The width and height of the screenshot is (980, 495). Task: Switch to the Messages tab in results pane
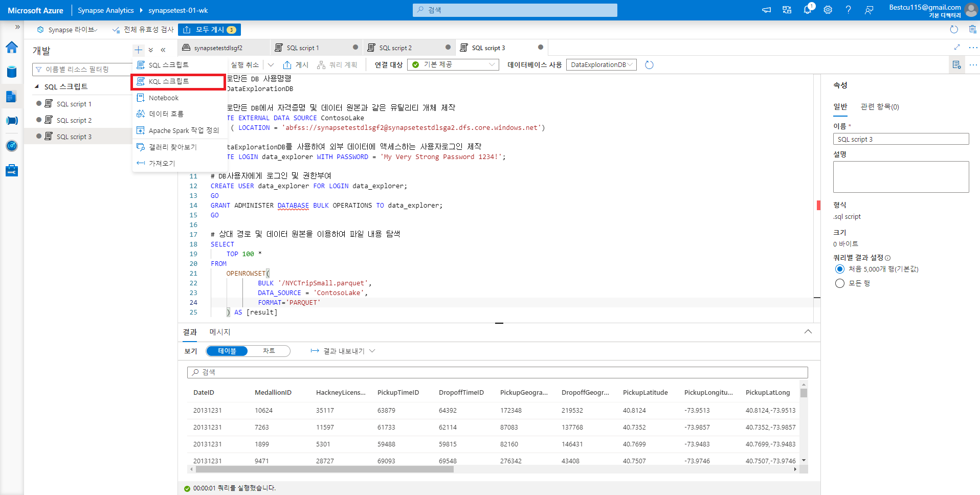click(x=220, y=332)
